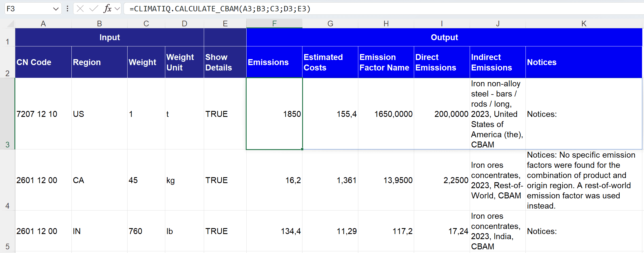The height and width of the screenshot is (253, 644).
Task: Select the lb weight unit cell
Action: [x=184, y=231]
